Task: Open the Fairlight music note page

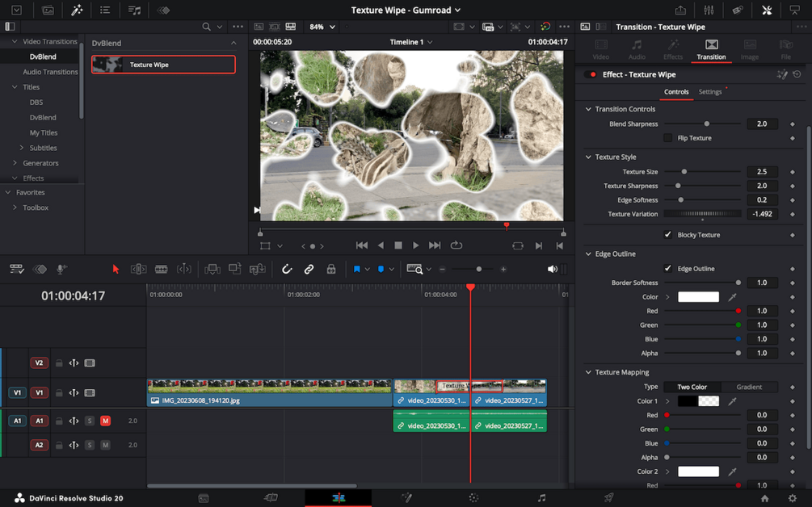Action: (541, 498)
